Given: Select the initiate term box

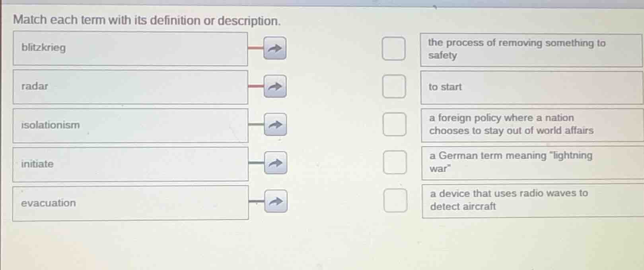Looking at the screenshot, I should pos(131,163).
